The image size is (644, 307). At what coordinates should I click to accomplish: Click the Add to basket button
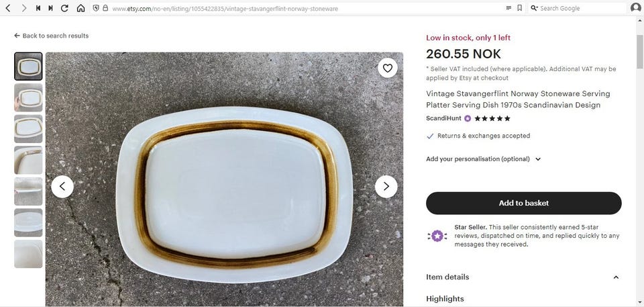(523, 203)
